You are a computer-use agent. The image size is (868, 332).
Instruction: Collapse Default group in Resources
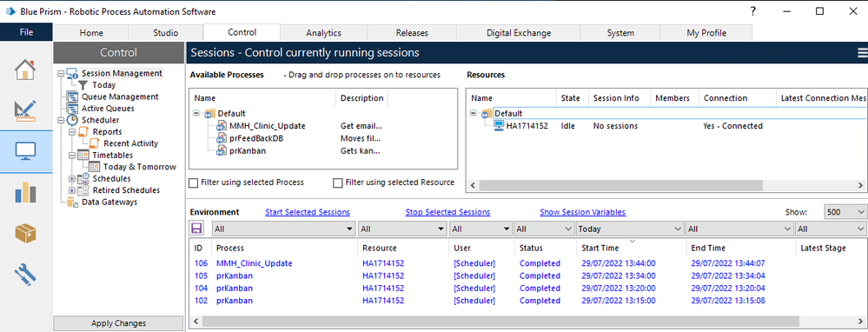pyautogui.click(x=474, y=114)
